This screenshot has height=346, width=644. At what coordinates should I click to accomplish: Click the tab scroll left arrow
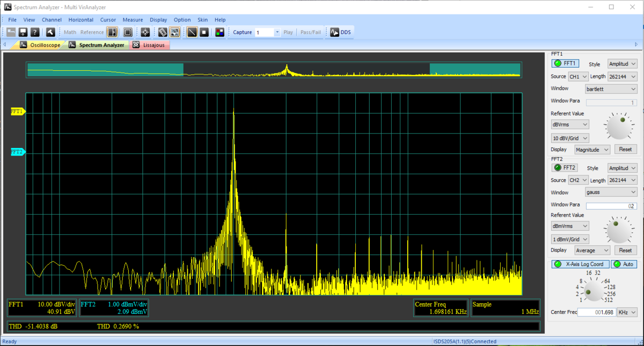click(x=5, y=45)
